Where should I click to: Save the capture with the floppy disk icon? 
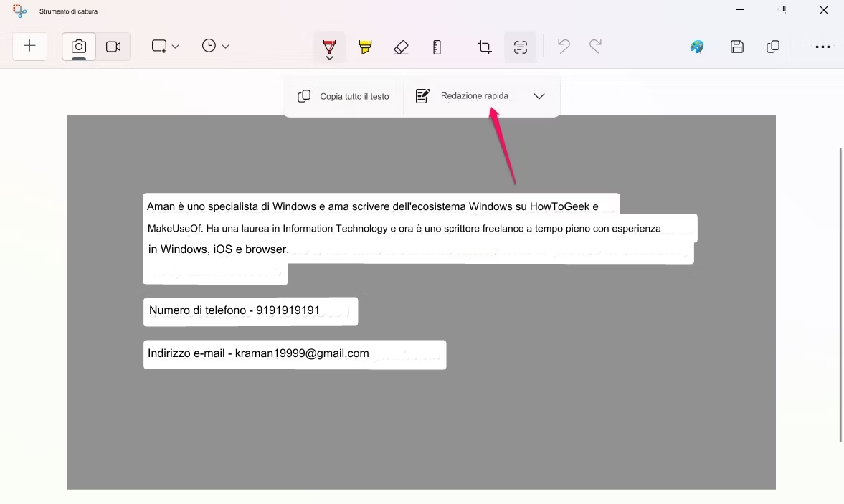click(737, 47)
